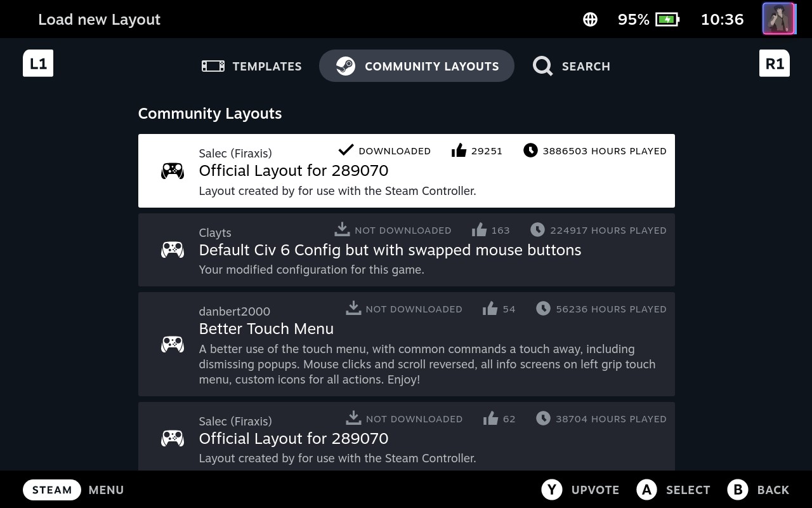The height and width of the screenshot is (508, 812).
Task: Click download icon on danbert2000 layout
Action: tap(353, 308)
